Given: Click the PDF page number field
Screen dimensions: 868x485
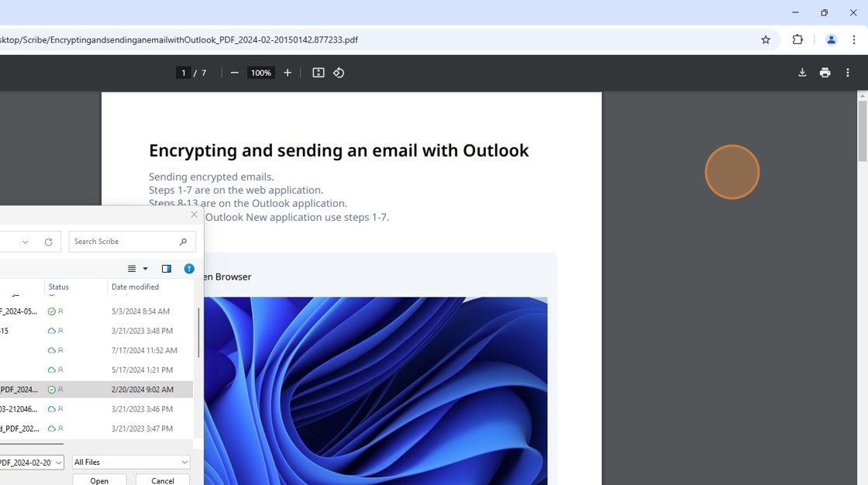Looking at the screenshot, I should (183, 73).
